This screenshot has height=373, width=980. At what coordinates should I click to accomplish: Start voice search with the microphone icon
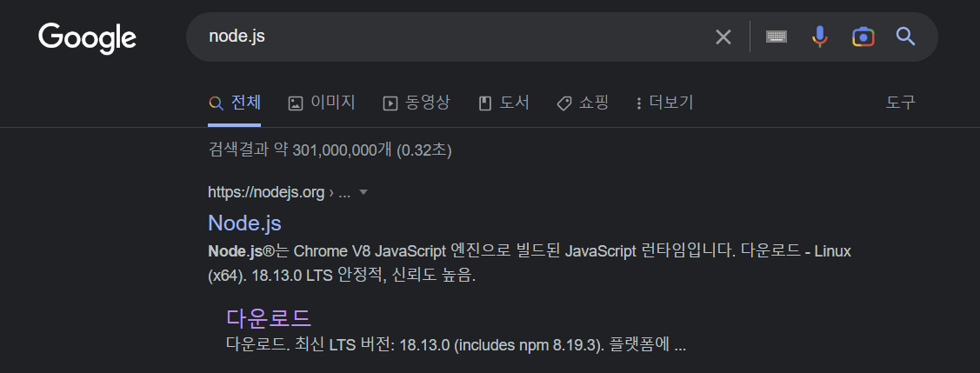(819, 37)
